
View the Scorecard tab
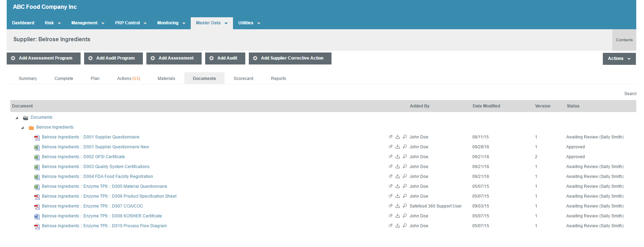click(x=244, y=78)
